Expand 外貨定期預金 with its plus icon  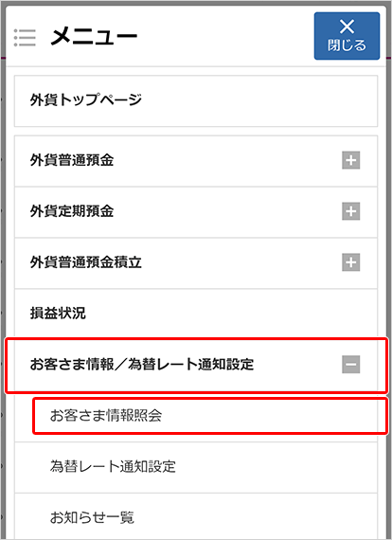pos(350,211)
